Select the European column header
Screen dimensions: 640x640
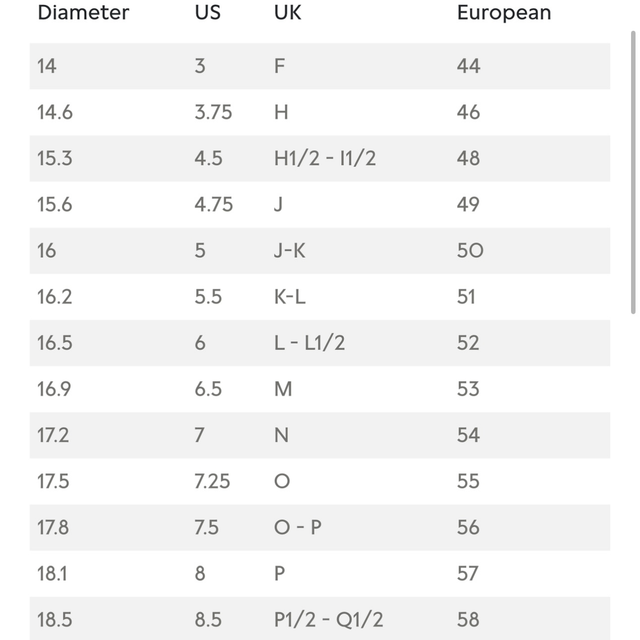click(504, 13)
